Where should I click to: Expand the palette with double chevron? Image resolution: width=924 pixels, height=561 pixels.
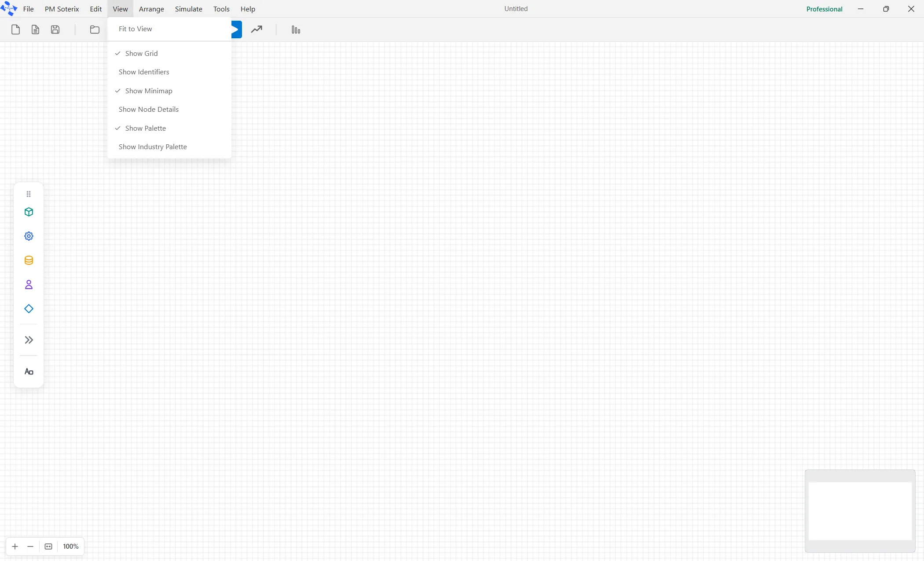click(x=29, y=340)
